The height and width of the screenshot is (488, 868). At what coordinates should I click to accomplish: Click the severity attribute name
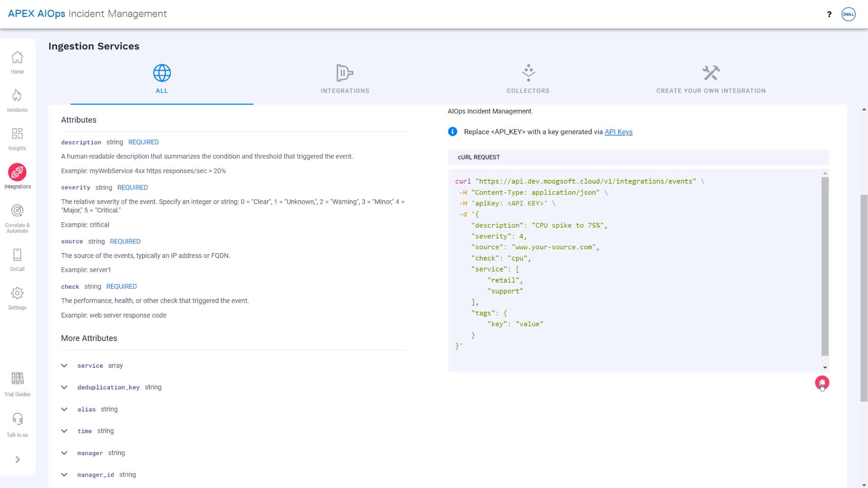(x=75, y=188)
